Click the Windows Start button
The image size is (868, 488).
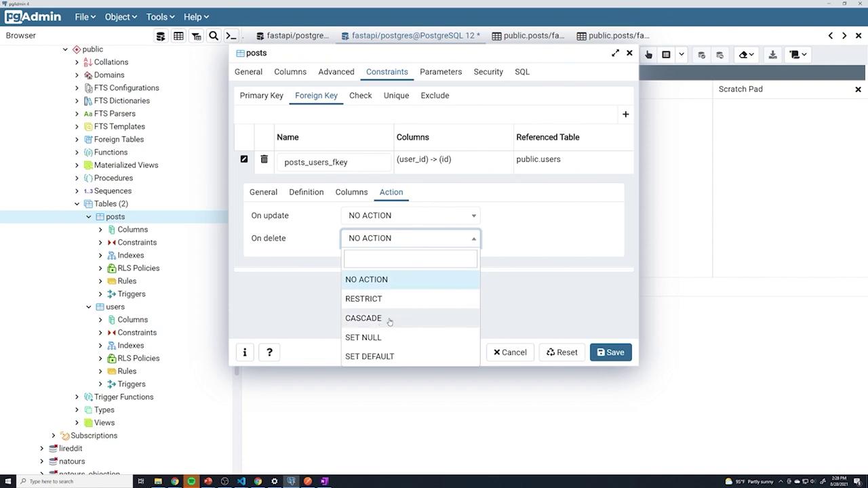click(7, 481)
